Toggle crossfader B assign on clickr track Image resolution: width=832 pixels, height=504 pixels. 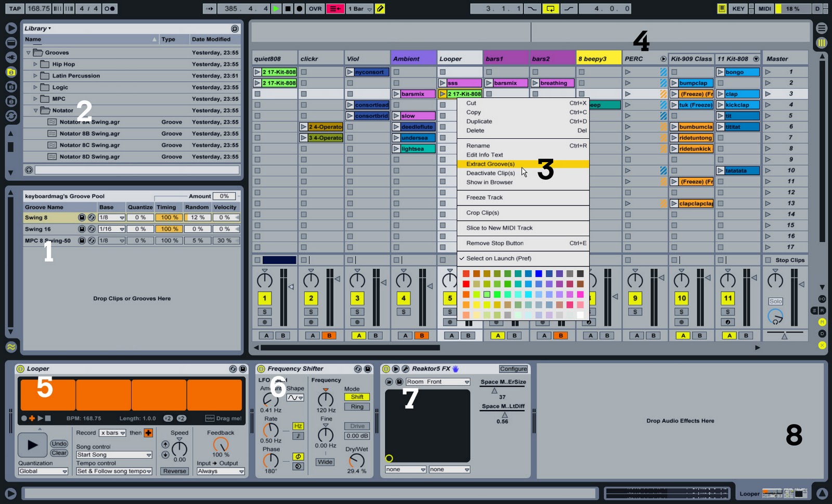click(329, 336)
